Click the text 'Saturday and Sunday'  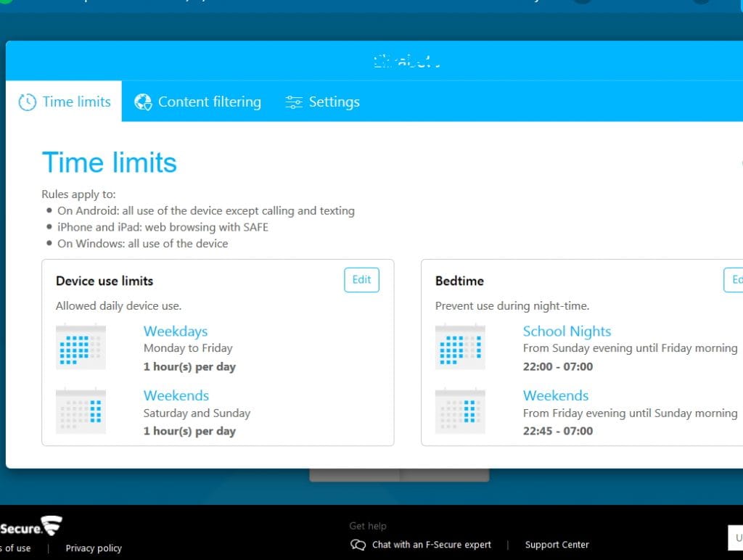pyautogui.click(x=197, y=413)
